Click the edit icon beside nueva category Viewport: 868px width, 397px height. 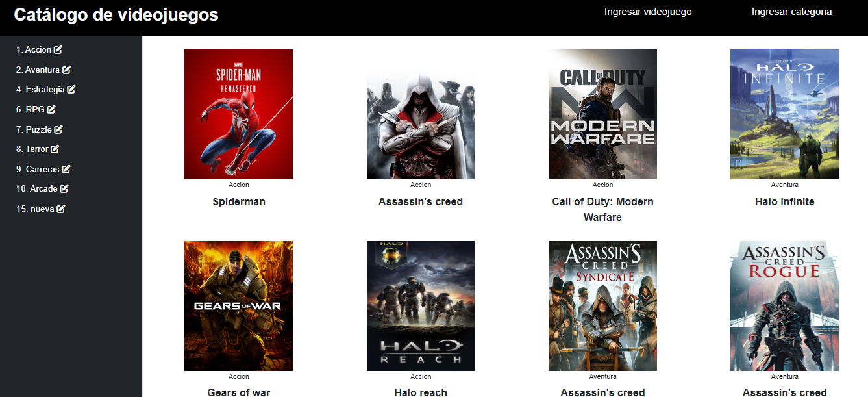(61, 209)
